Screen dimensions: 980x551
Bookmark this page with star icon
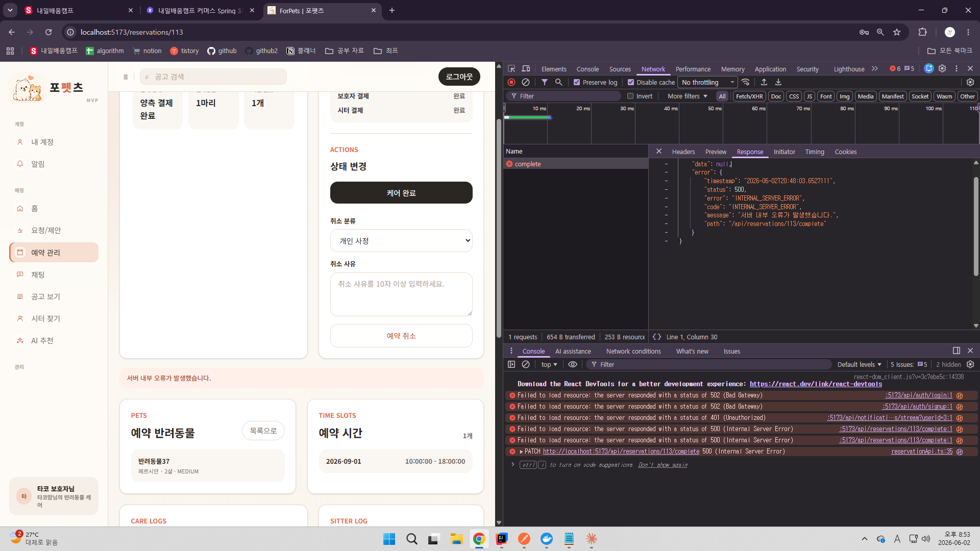coord(897,32)
